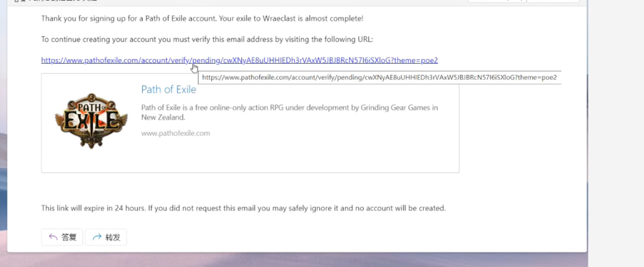Click the forward arrow icon beside 转发

(97, 237)
